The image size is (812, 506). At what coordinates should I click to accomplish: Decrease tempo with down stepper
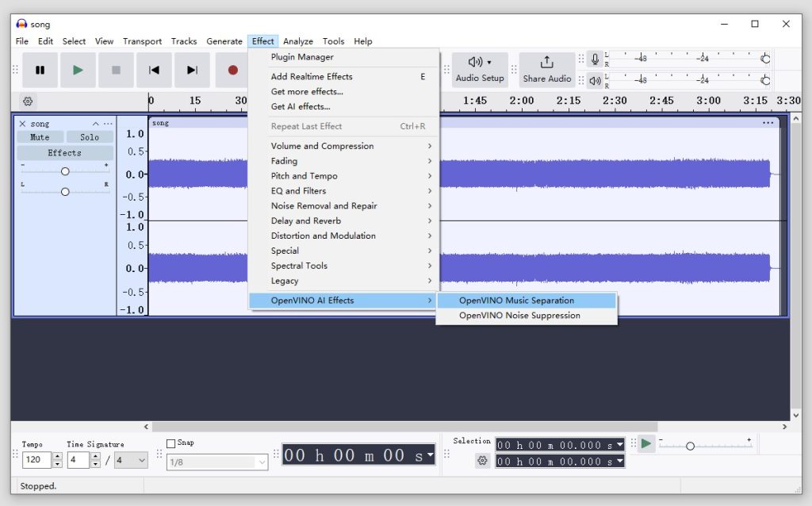[57, 464]
